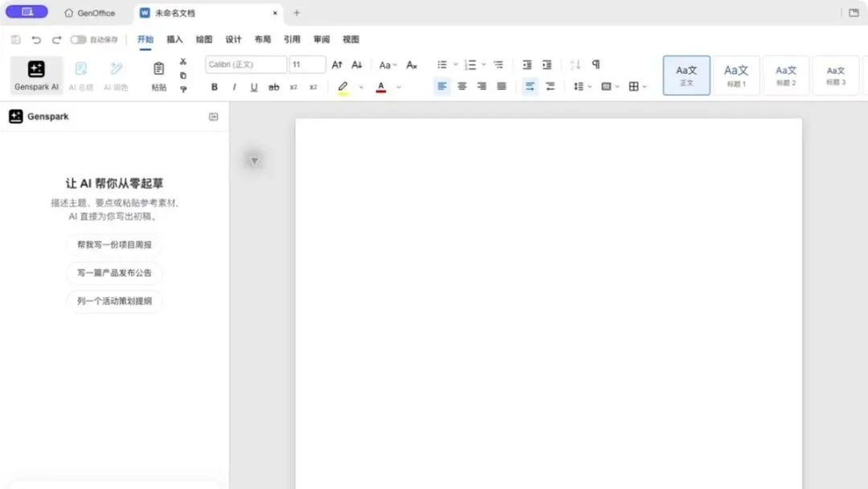Toggle underline formatting
Image resolution: width=868 pixels, height=489 pixels.
[253, 87]
